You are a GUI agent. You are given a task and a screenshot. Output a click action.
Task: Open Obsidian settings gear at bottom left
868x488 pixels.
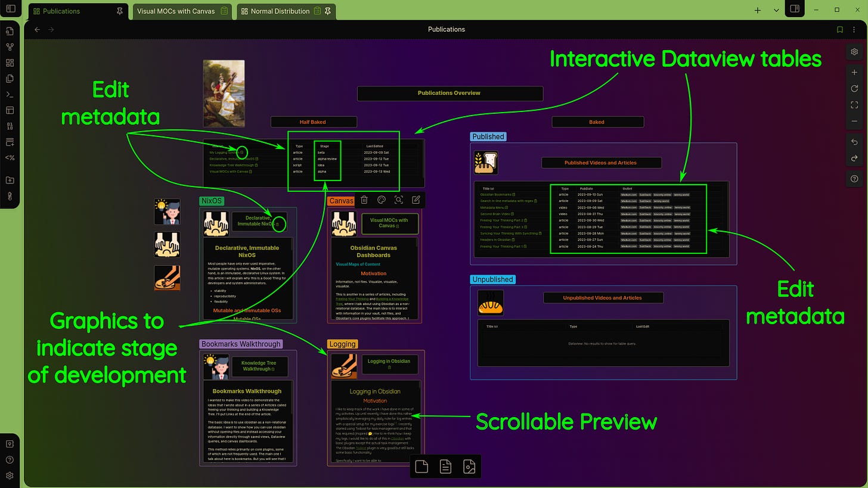point(10,475)
